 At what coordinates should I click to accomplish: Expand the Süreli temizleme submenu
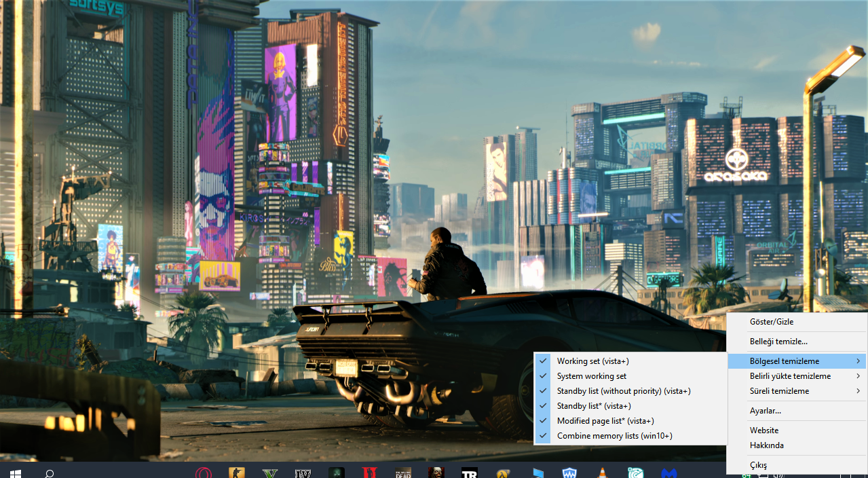(x=797, y=391)
